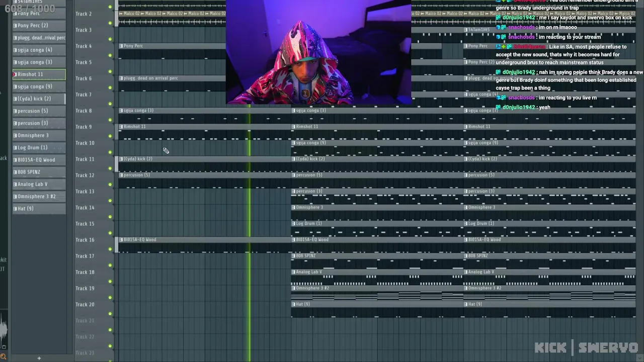Select Omnisphere 3 in the pattern list
The width and height of the screenshot is (644, 362).
pos(39,135)
